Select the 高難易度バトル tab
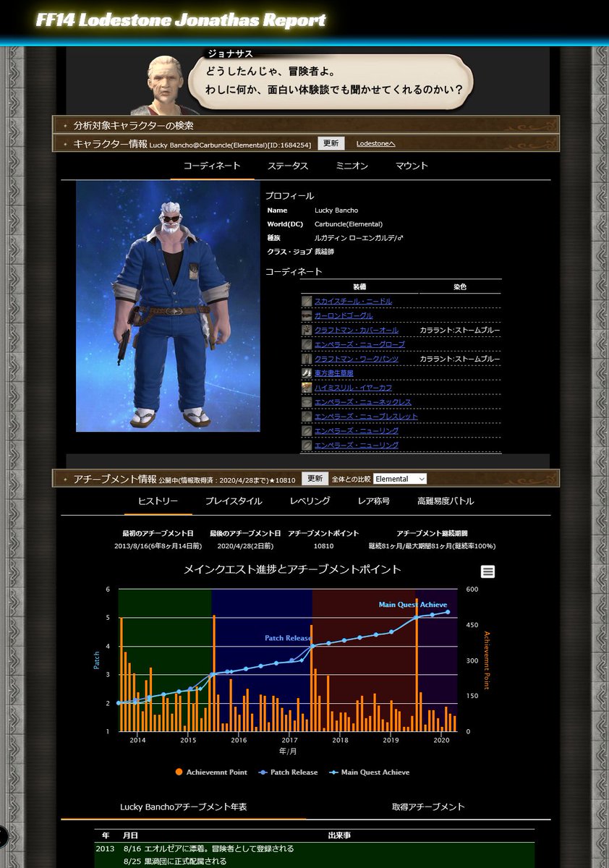This screenshot has width=609, height=868. [x=446, y=501]
